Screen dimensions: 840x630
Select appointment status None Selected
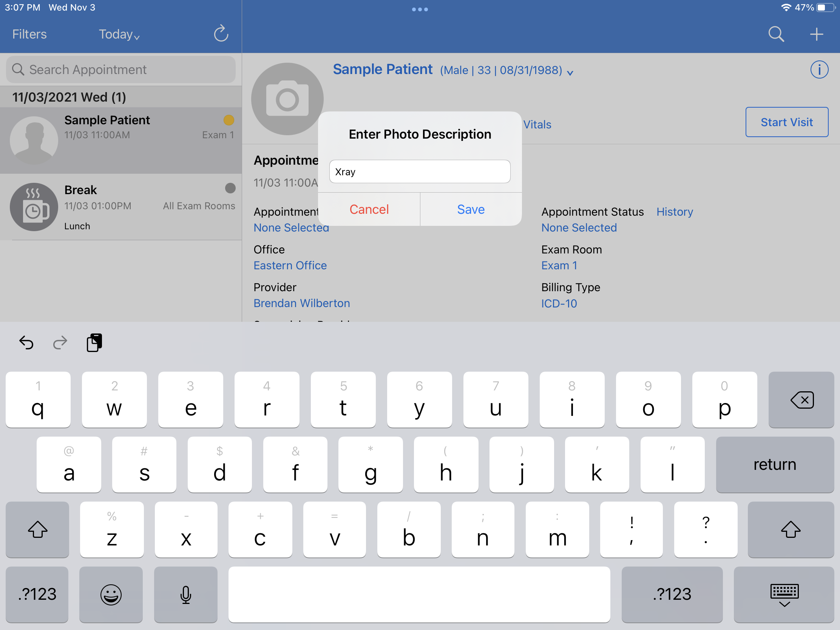[579, 227]
